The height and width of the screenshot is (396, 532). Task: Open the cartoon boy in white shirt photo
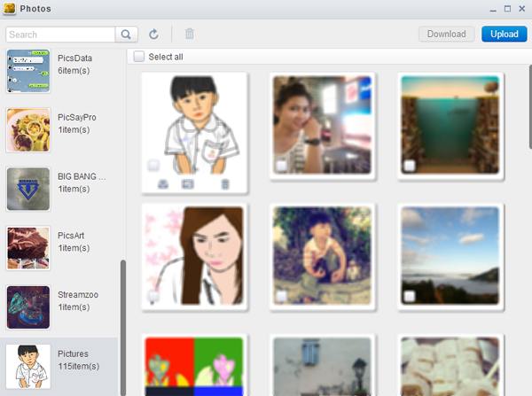click(194, 125)
